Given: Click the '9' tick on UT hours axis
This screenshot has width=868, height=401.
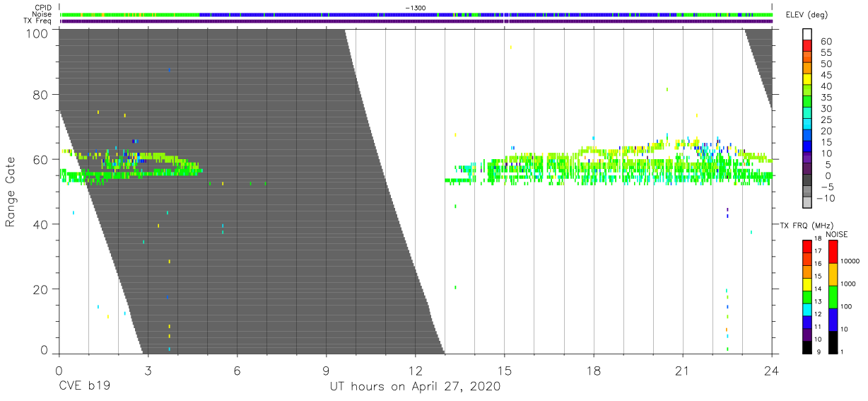Looking at the screenshot, I should 326,371.
